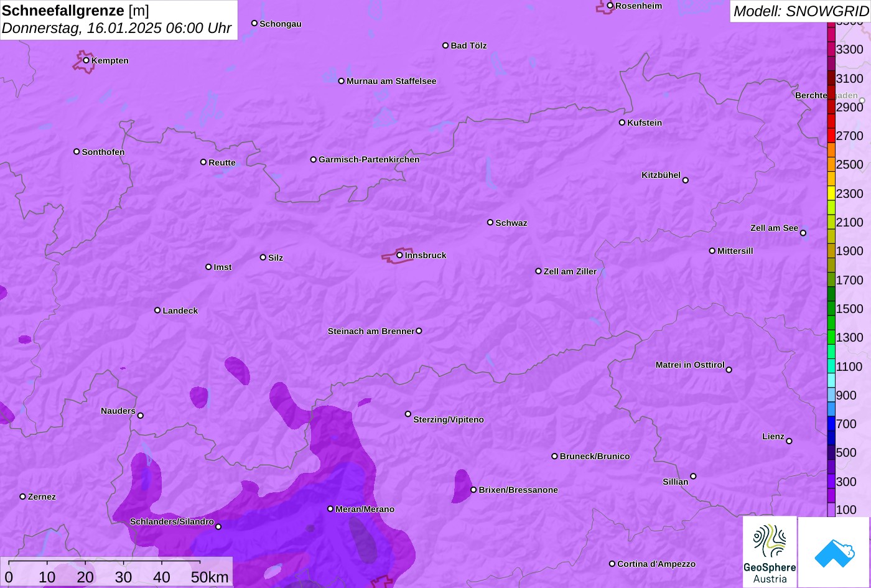This screenshot has width=871, height=588.
Task: Click the legend value 3300
Action: pyautogui.click(x=850, y=49)
